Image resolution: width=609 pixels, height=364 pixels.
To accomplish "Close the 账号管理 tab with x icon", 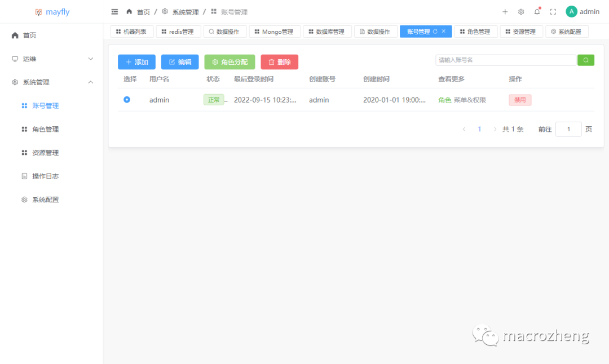I will click(x=444, y=32).
